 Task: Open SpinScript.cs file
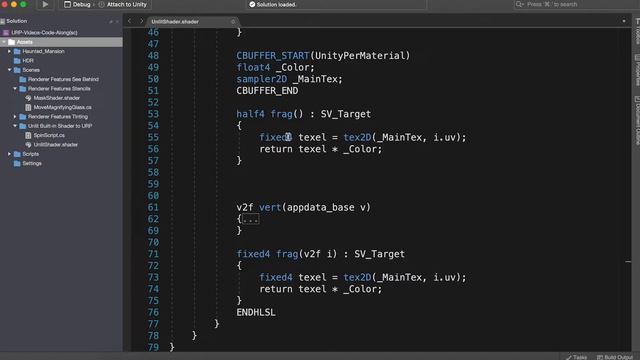(x=49, y=135)
